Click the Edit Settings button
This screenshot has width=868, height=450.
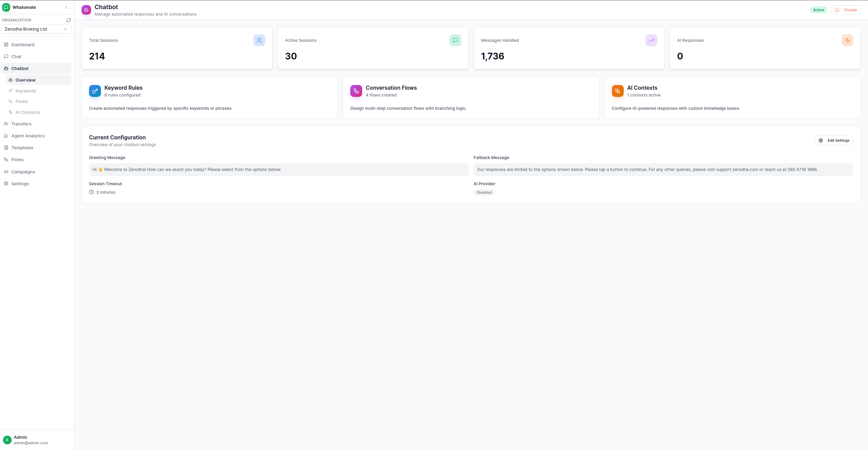coord(834,140)
